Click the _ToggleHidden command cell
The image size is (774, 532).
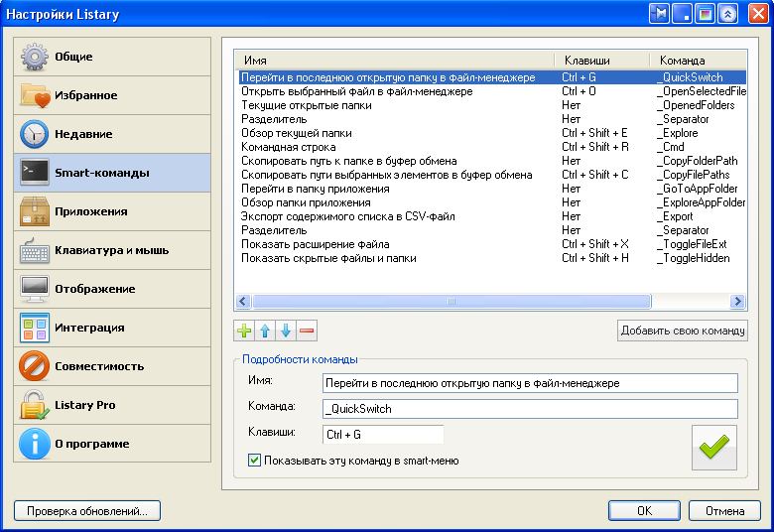click(x=694, y=258)
